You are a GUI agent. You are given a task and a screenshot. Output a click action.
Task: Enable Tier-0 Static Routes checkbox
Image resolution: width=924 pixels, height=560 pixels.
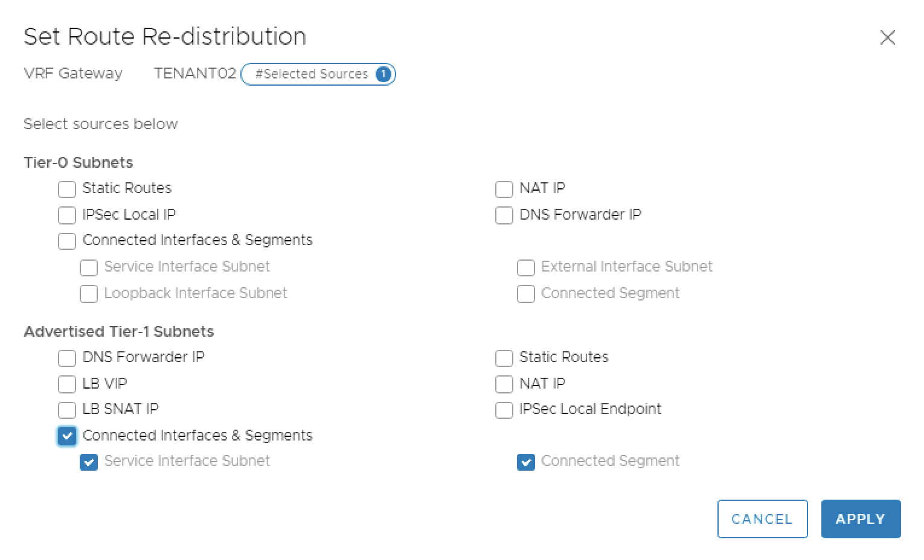tap(67, 189)
